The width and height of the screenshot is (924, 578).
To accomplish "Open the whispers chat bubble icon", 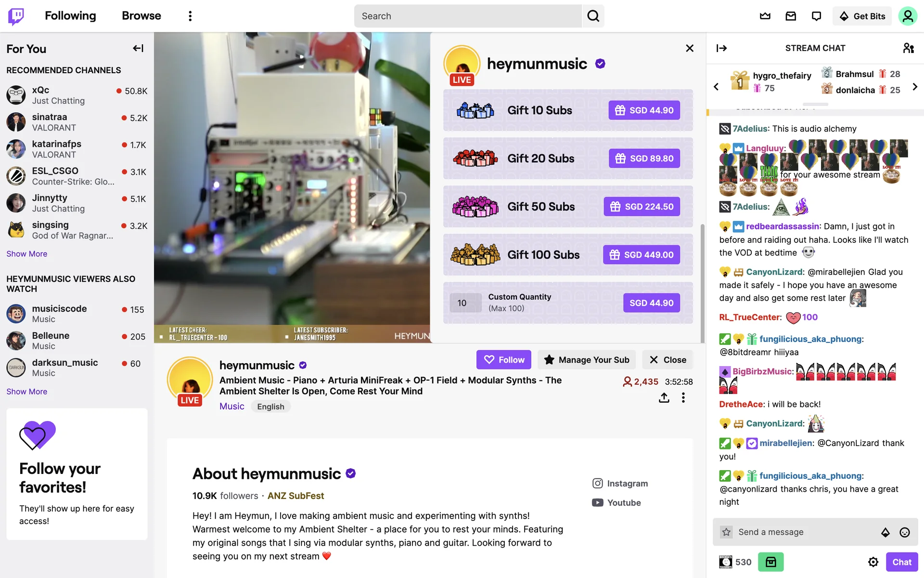I will coord(816,16).
